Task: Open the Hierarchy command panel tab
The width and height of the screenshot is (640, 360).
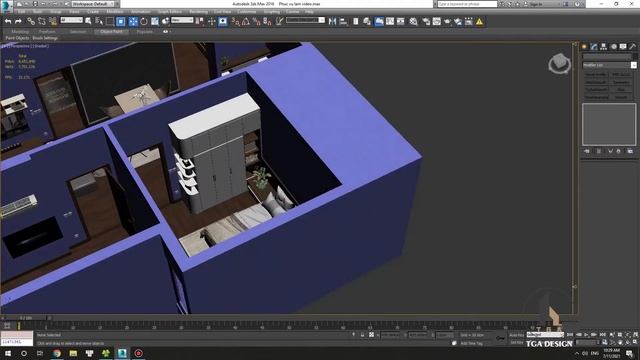Action: (x=604, y=47)
